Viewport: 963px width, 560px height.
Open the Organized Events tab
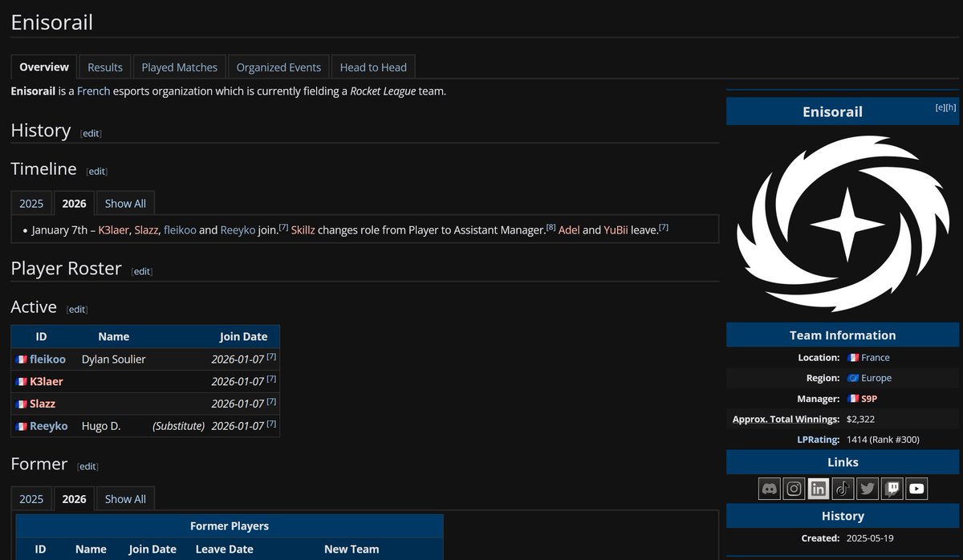[278, 67]
